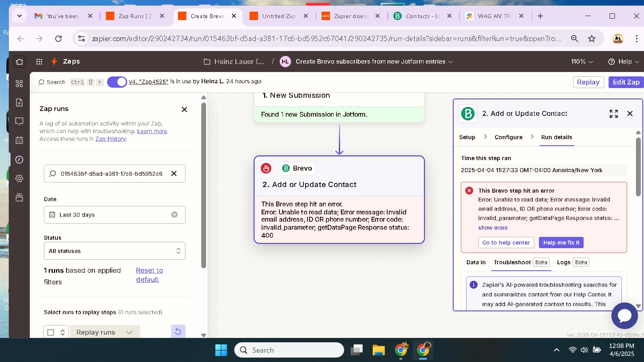The height and width of the screenshot is (362, 644).
Task: Click the Zaps lightning bolt icon
Action: (54, 62)
